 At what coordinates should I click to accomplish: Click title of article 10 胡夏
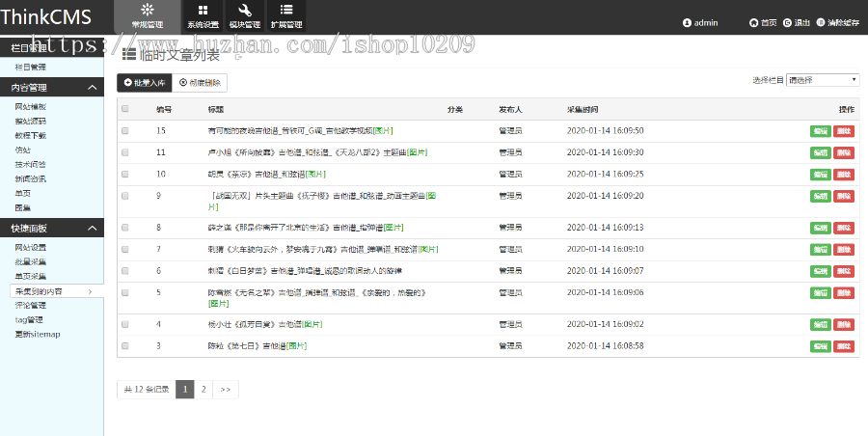[x=267, y=174]
